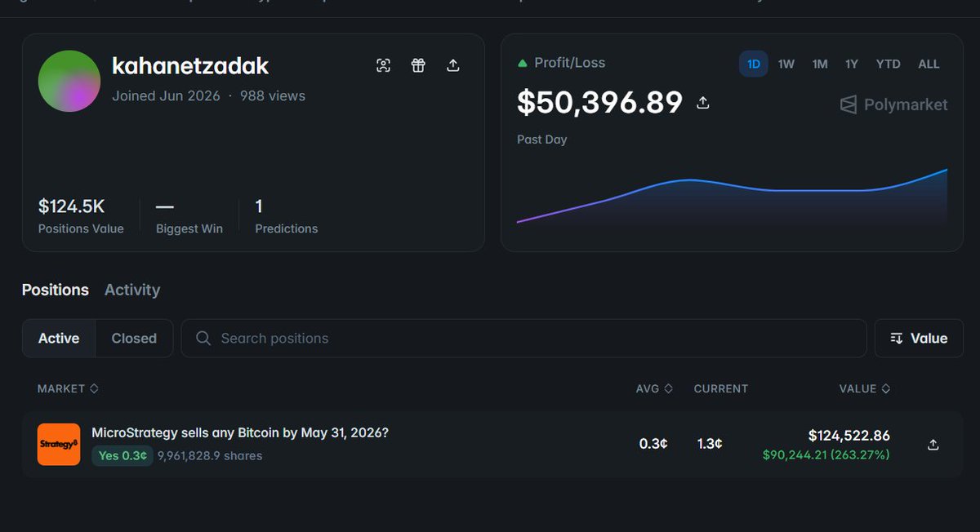Click the share icon in the profile card
This screenshot has width=980, height=532.
453,66
